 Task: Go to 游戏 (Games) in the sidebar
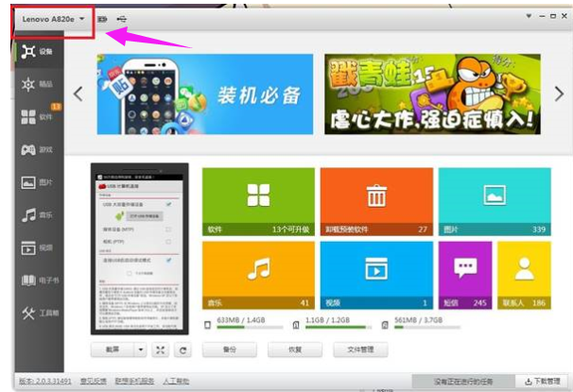click(37, 149)
